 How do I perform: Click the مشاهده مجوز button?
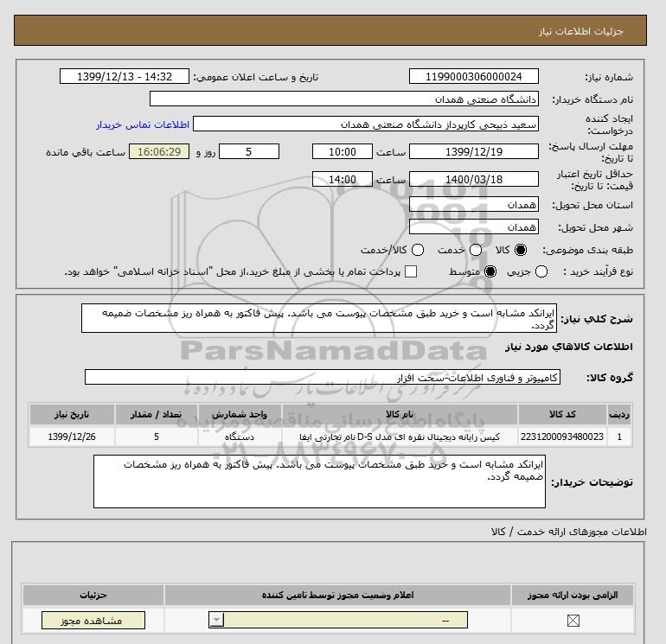point(93,620)
